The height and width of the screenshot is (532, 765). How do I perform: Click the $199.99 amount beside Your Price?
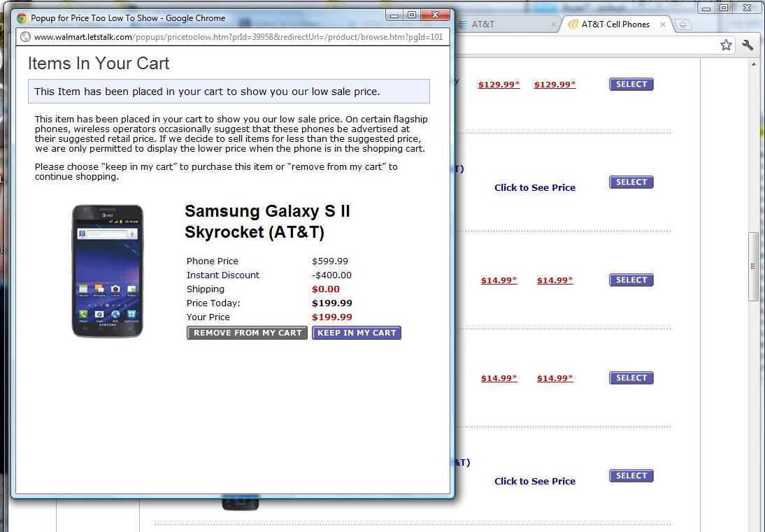point(332,317)
